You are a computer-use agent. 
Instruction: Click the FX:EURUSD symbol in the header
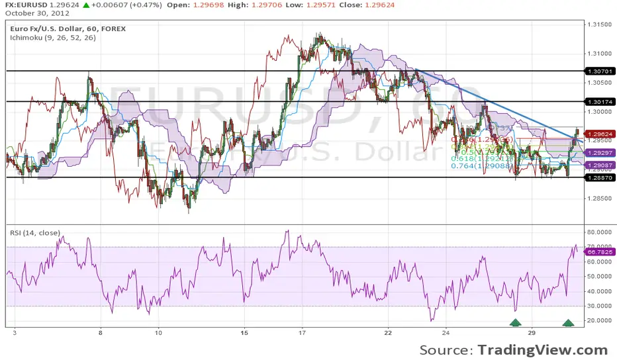26,5
